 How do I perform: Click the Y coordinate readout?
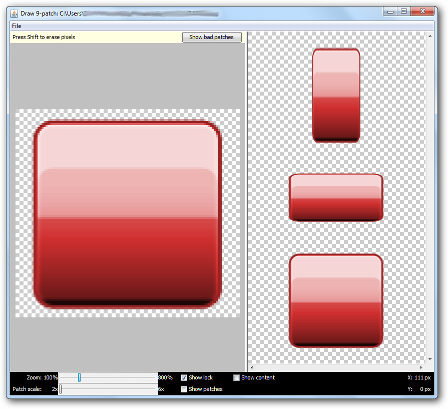(x=419, y=389)
